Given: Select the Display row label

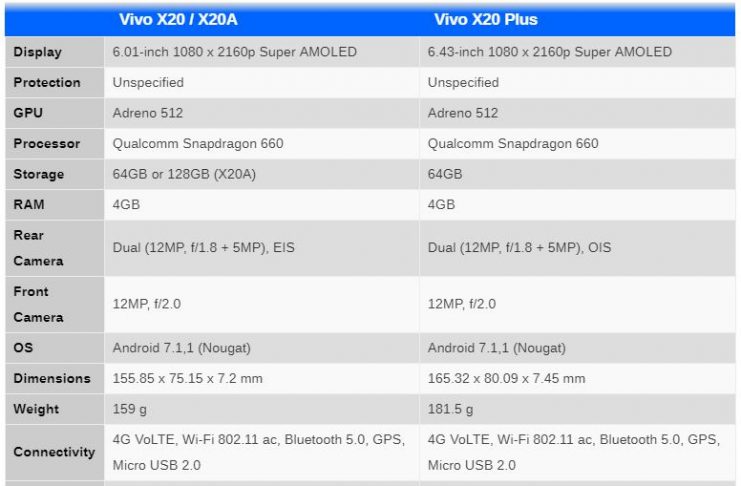Looking at the screenshot, I should [x=38, y=52].
